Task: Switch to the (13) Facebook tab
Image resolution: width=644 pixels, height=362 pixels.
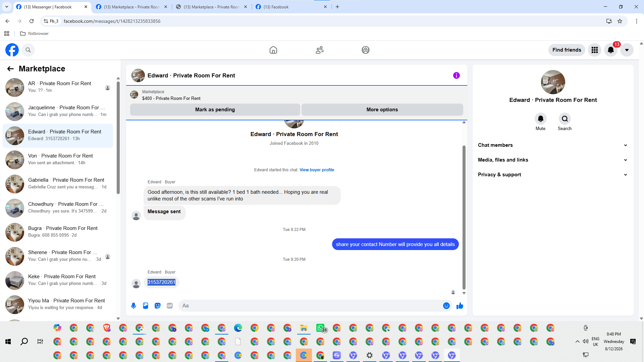Action: click(291, 7)
